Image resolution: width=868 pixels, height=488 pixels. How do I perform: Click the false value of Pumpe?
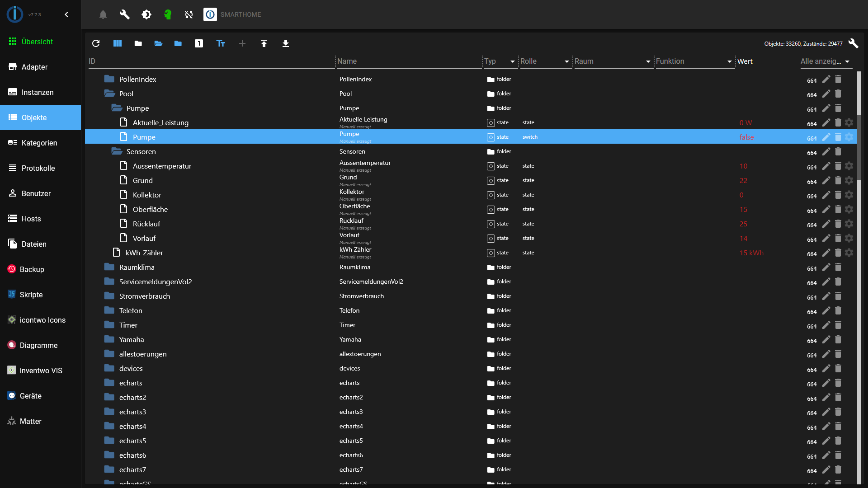(746, 137)
